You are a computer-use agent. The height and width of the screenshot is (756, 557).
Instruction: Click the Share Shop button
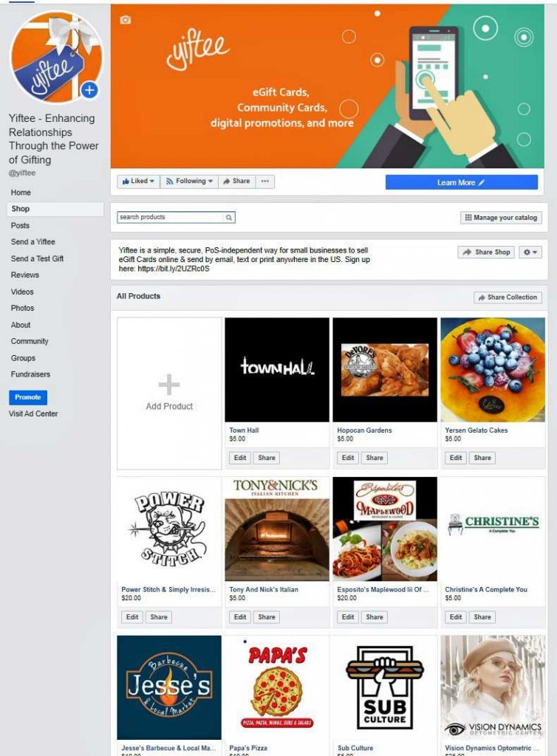click(486, 252)
